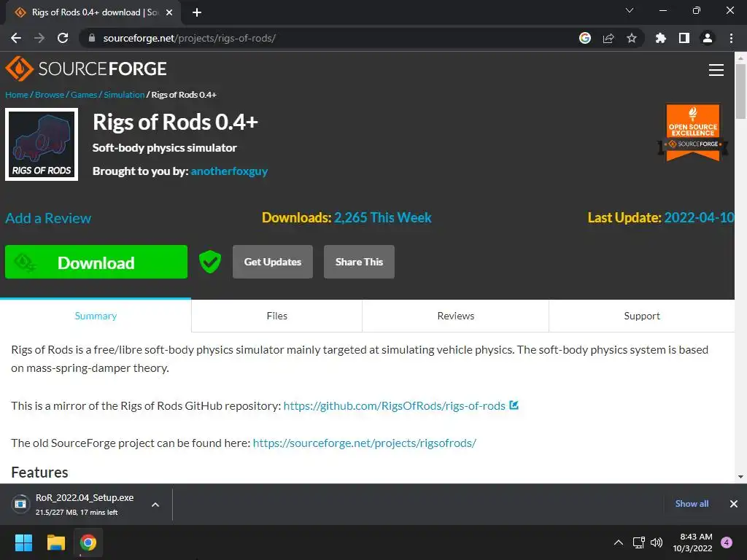
Task: Click the address bar URL field
Action: 328,38
